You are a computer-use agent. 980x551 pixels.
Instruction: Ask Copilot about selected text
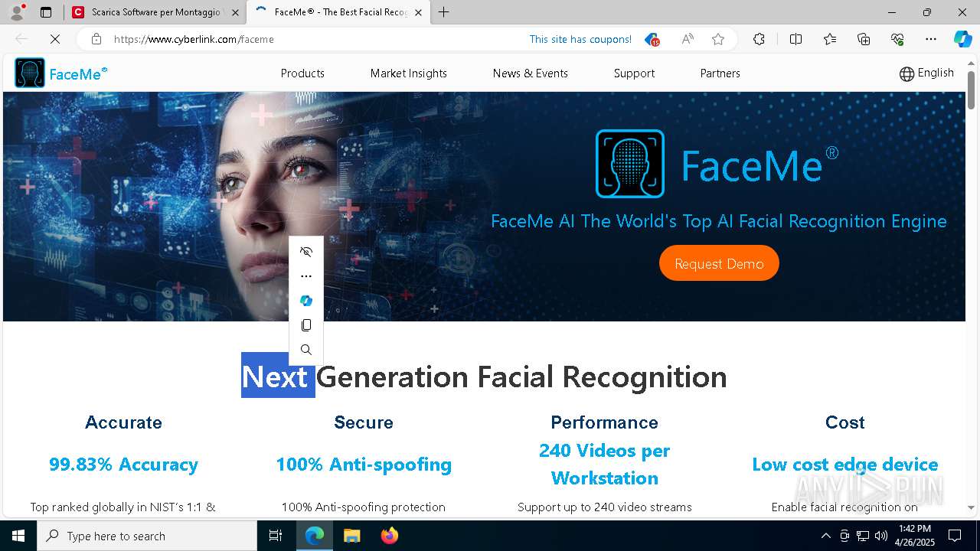[x=306, y=301]
